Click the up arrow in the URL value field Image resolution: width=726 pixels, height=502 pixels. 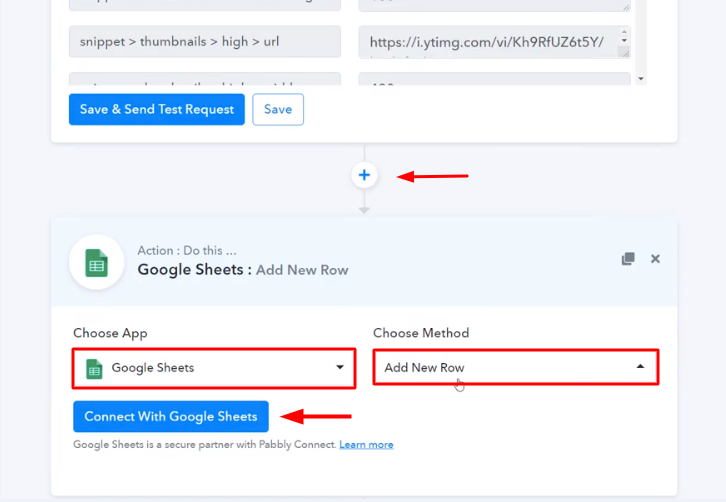(x=624, y=32)
